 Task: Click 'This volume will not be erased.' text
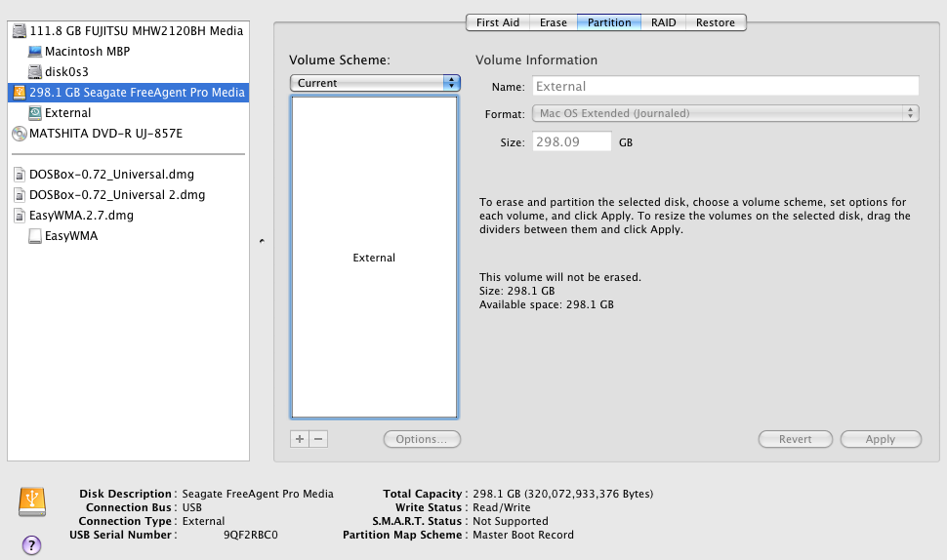pos(559,277)
